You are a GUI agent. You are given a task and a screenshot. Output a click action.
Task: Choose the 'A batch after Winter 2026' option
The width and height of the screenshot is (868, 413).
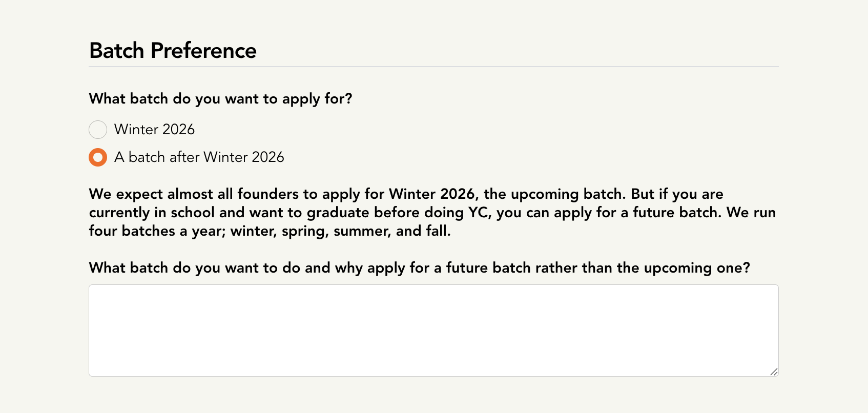[97, 157]
